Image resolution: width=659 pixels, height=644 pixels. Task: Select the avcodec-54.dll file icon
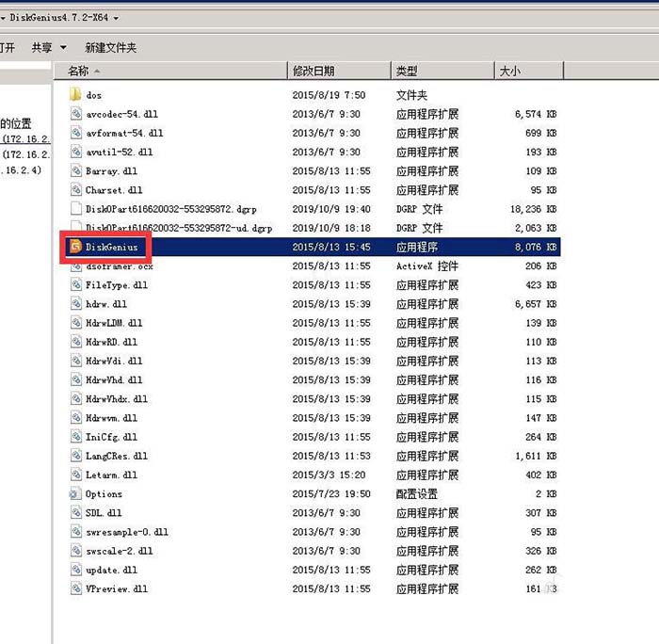click(75, 114)
